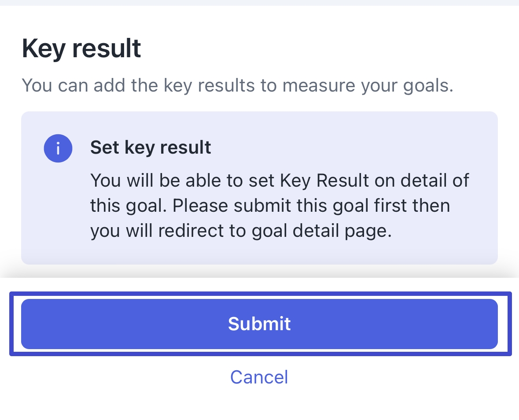Click the 'Set key result' notice title
The width and height of the screenshot is (519, 420).
point(151,147)
